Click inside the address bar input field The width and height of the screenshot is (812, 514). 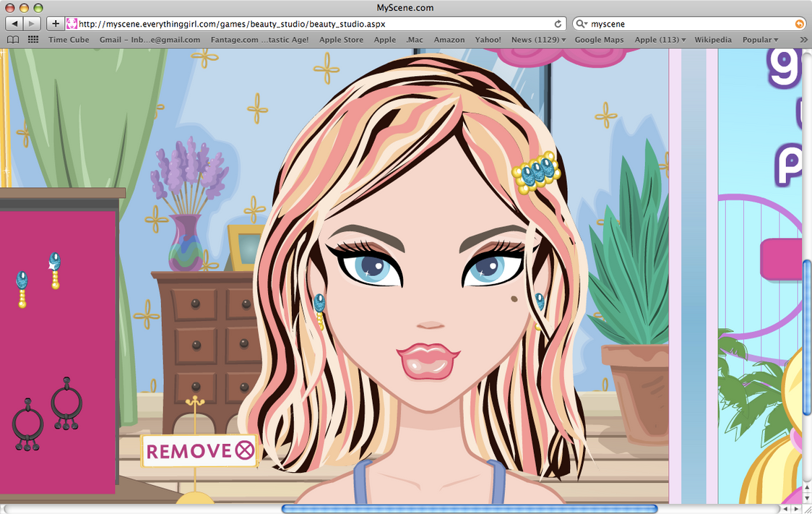pos(289,23)
